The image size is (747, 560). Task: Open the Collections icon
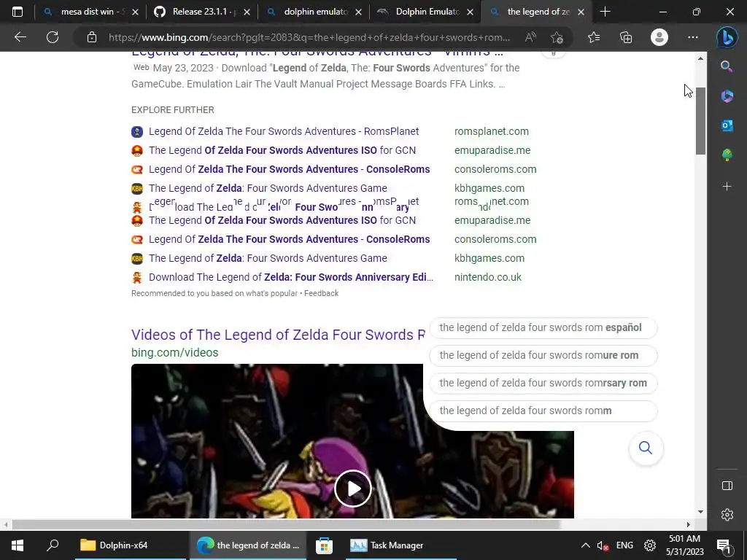626,37
